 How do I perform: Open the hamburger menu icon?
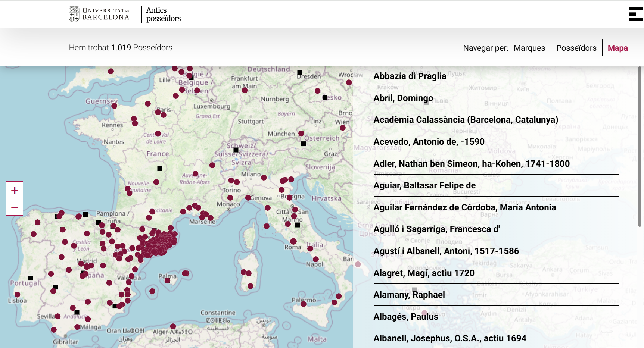tap(635, 14)
